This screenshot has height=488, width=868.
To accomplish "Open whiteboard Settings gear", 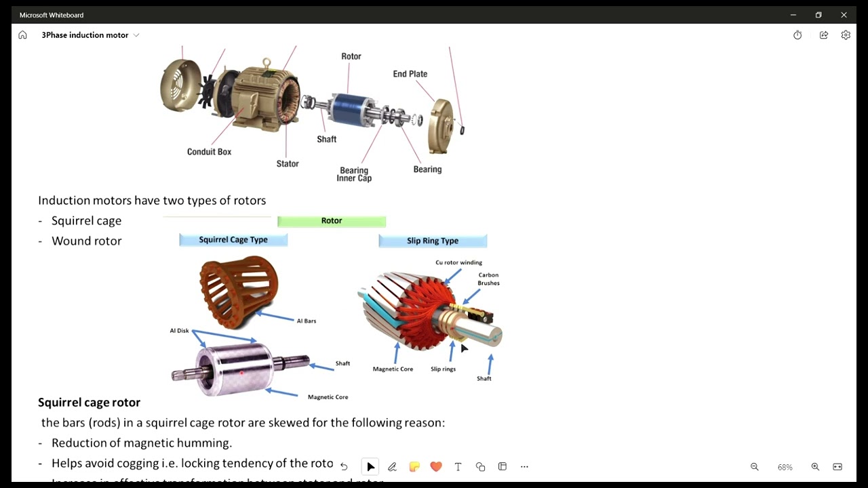I will pos(846,35).
